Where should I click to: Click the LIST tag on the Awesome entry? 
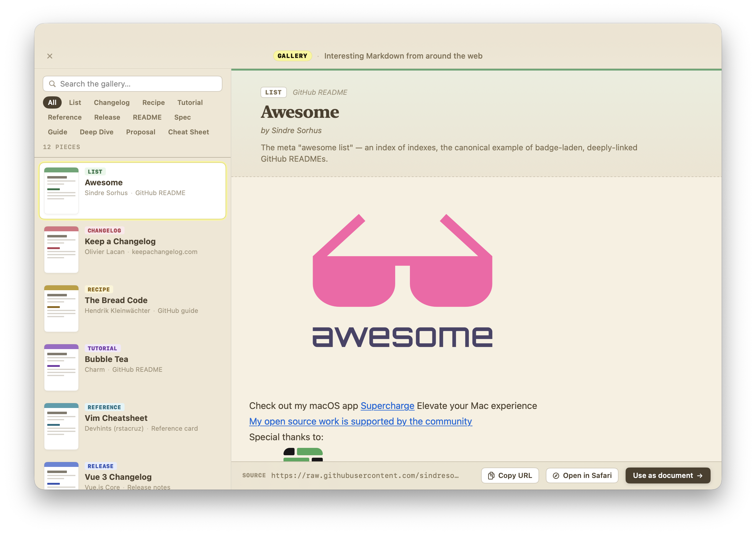pyautogui.click(x=95, y=171)
